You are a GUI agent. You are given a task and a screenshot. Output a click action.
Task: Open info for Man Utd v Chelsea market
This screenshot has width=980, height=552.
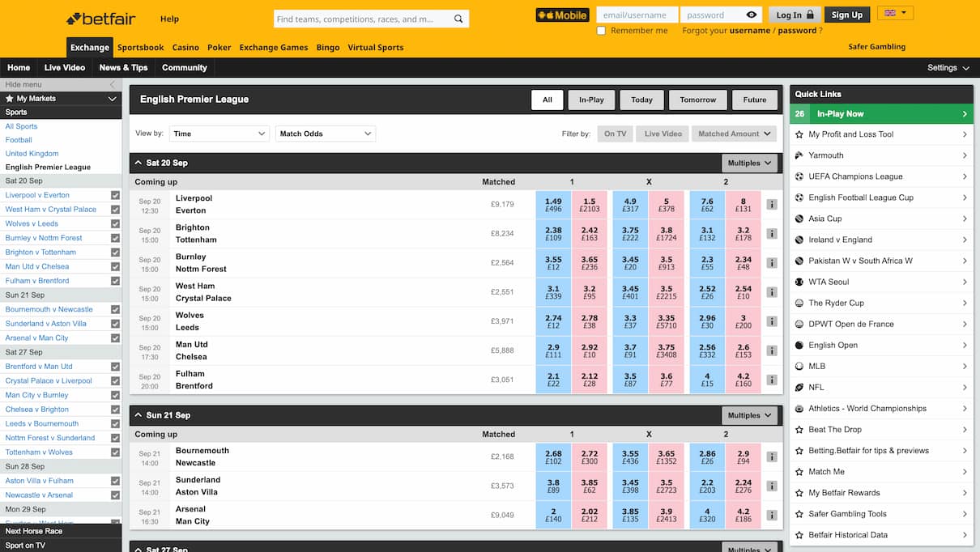[772, 350]
